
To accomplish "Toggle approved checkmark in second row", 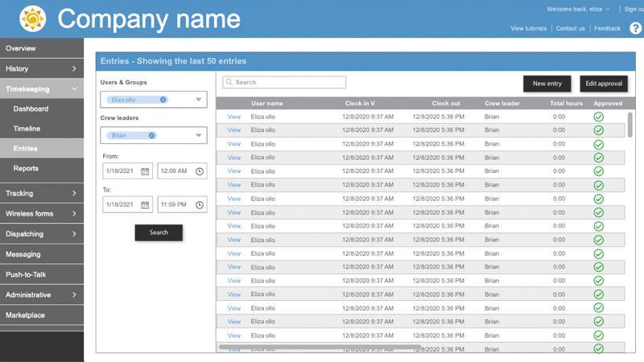I will (598, 131).
